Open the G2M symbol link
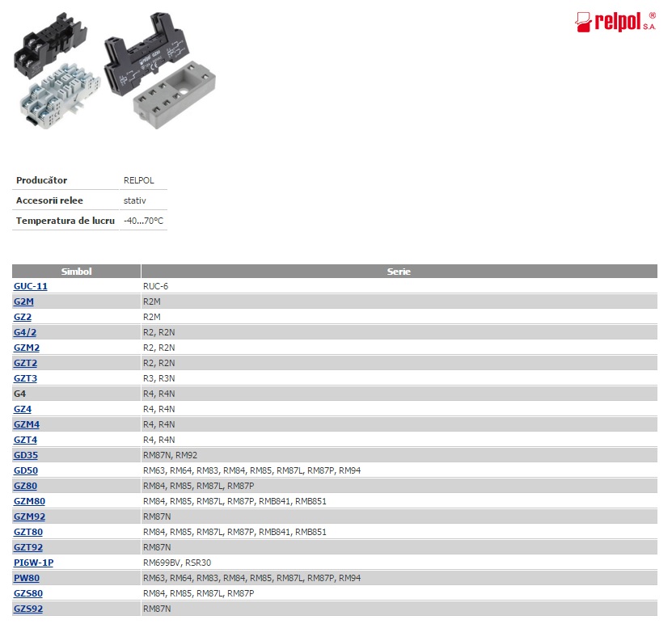 tap(23, 301)
